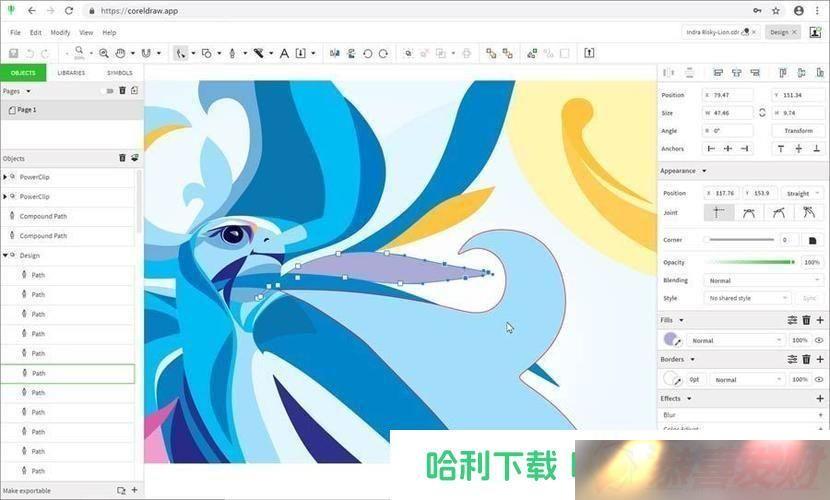Click the lock aspect ratio icon
Viewport: 830px width, 500px height.
point(762,113)
